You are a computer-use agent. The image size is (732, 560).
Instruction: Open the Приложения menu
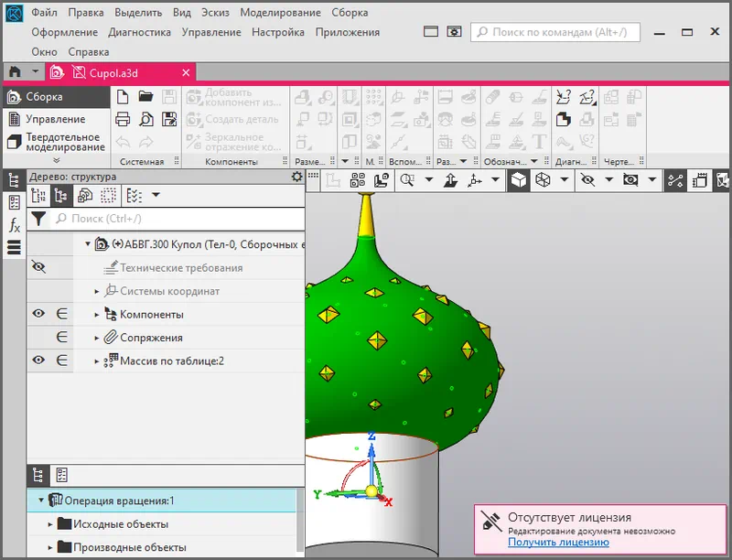point(348,32)
